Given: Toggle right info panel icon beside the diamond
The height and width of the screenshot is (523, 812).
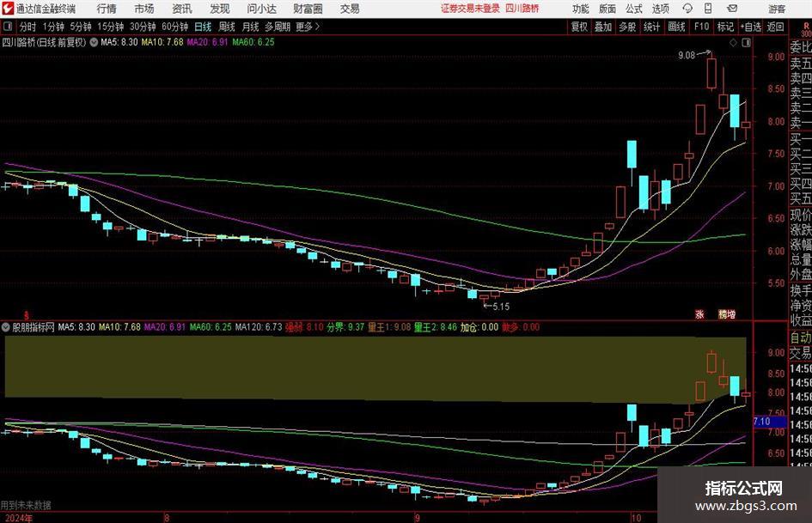Looking at the screenshot, I should pyautogui.click(x=746, y=43).
